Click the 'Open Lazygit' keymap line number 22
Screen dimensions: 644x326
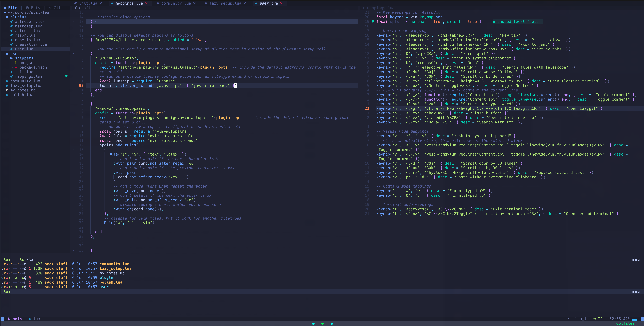click(x=367, y=108)
